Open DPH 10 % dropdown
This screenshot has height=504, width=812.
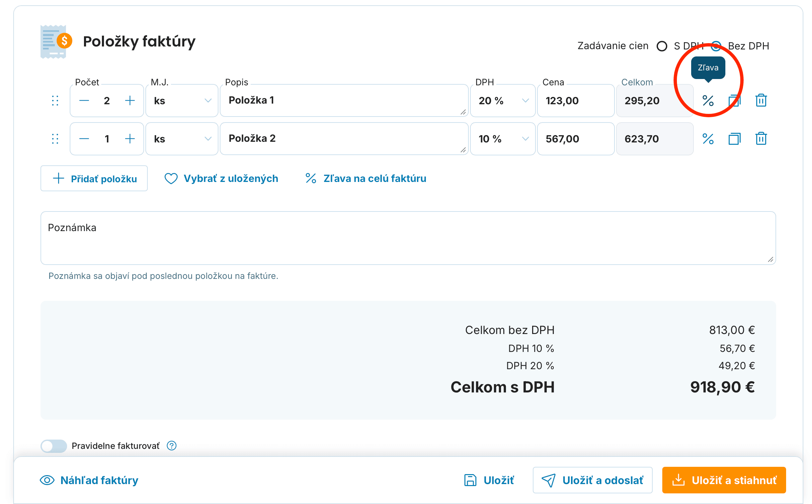pos(503,139)
